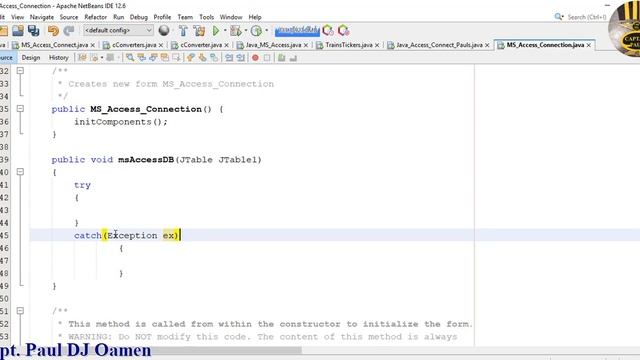Viewport: 640px width, 360px height.
Task: Start macro recording with the red circle
Action: pyautogui.click(x=255, y=58)
